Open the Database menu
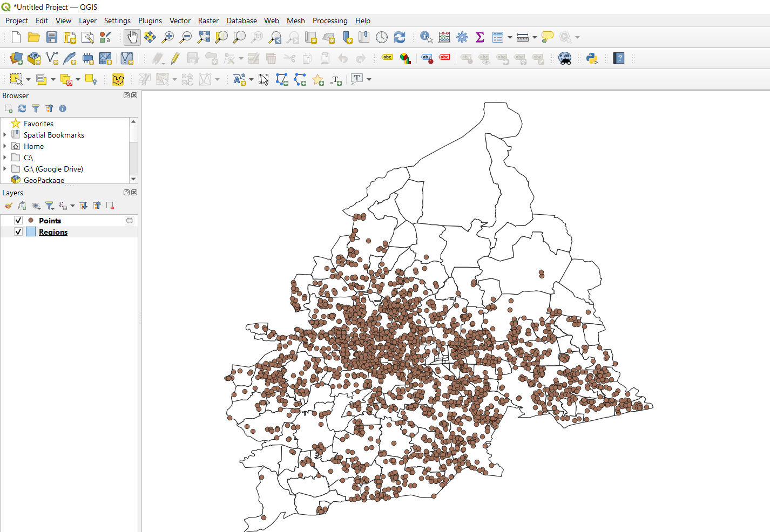 tap(241, 21)
